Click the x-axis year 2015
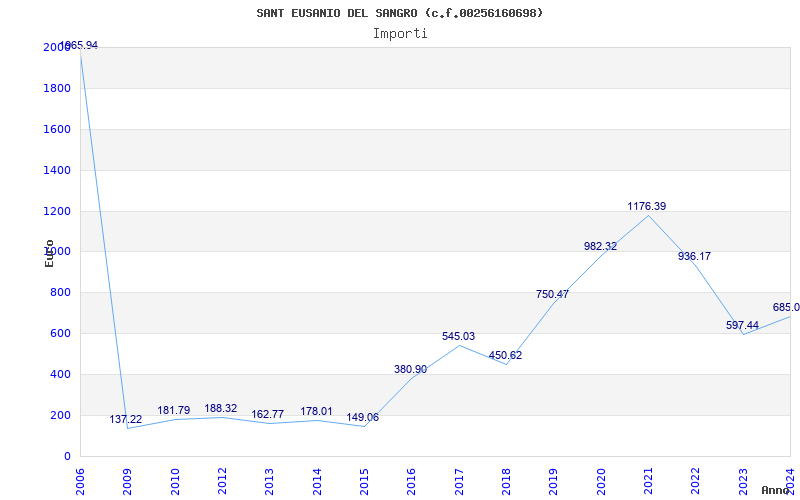The height and width of the screenshot is (500, 800). [364, 481]
